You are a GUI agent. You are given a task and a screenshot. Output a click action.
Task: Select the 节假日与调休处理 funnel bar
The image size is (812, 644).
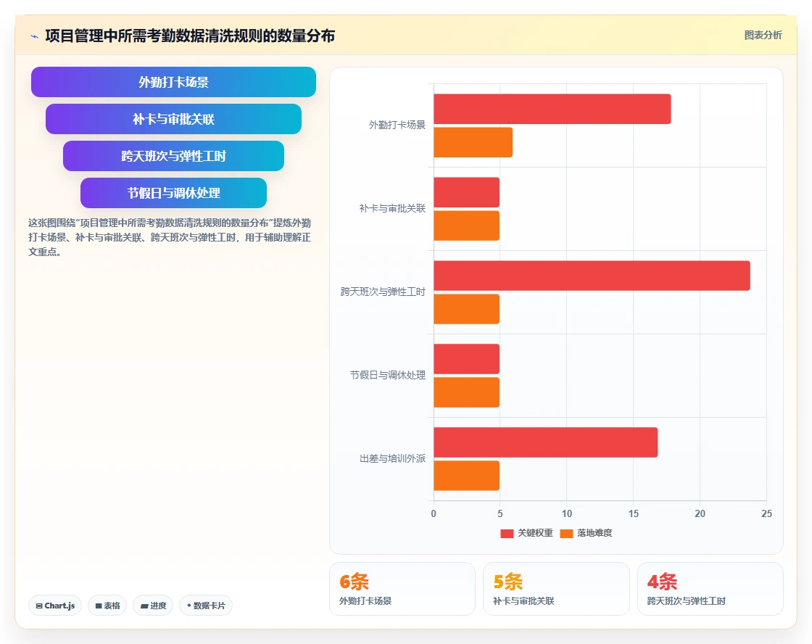click(173, 193)
